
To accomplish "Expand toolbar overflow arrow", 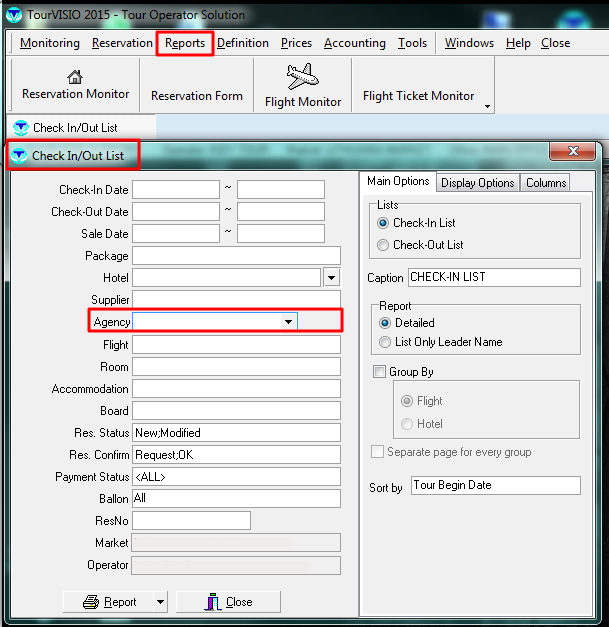I will 487,106.
